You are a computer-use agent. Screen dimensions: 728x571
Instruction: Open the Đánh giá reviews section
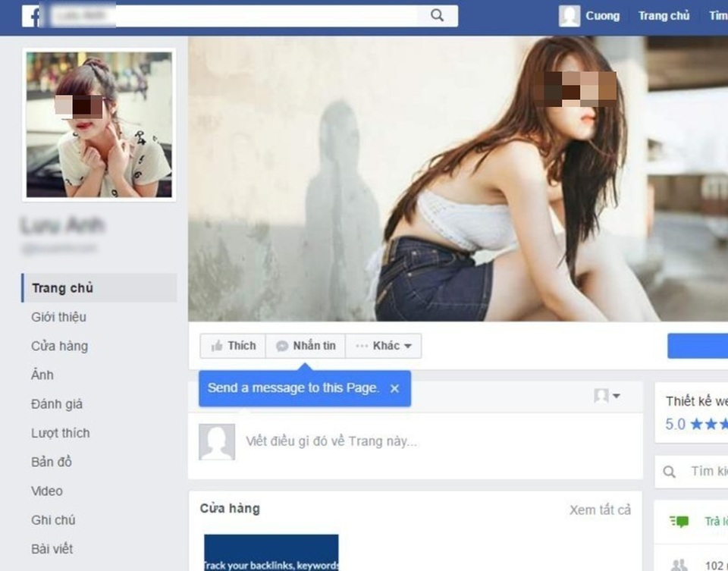57,404
